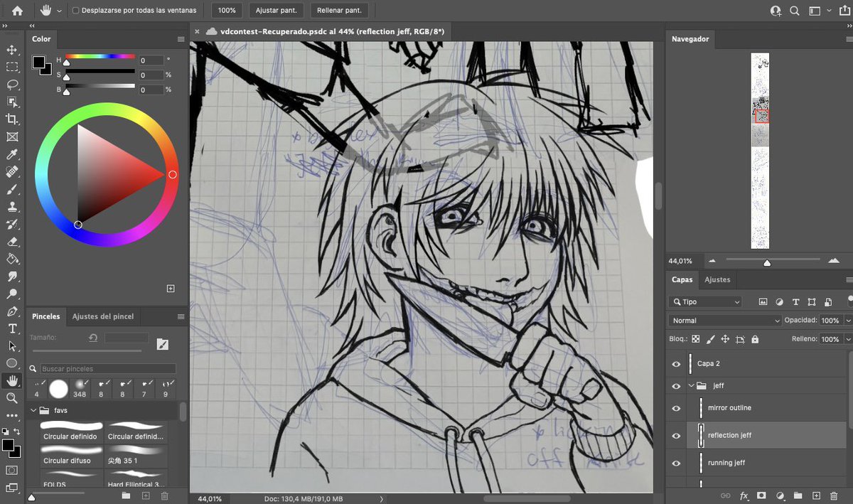Open the Pinceles panel options menu

(x=181, y=316)
